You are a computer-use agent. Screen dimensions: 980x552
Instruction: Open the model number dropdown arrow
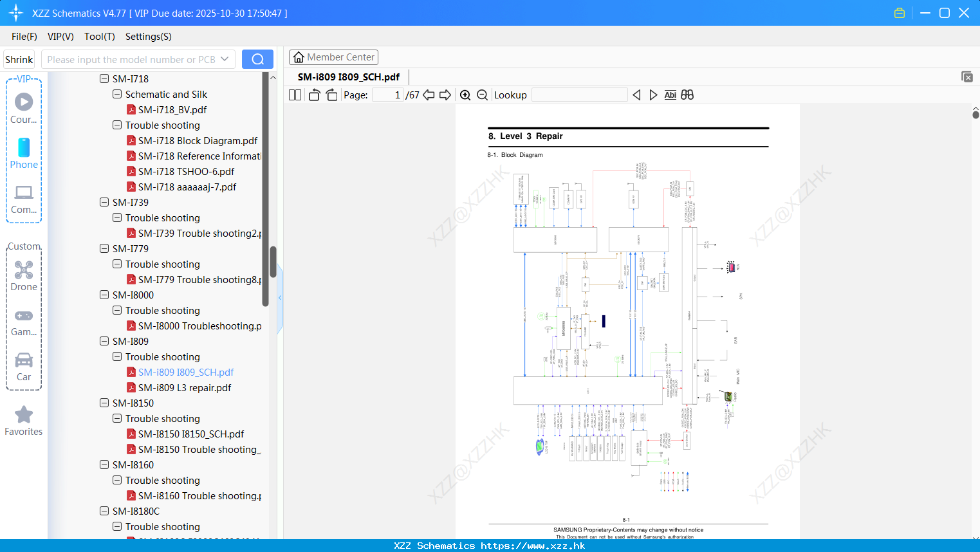coord(225,59)
